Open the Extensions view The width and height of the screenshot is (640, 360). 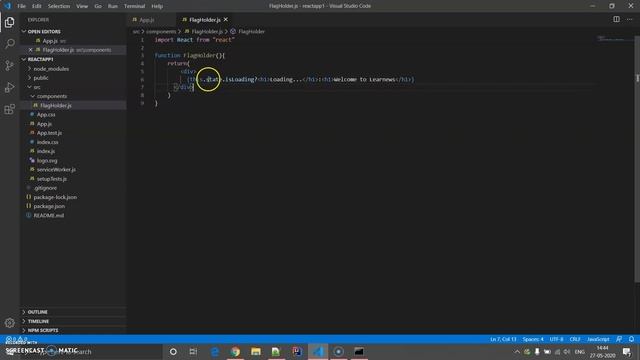[9, 109]
